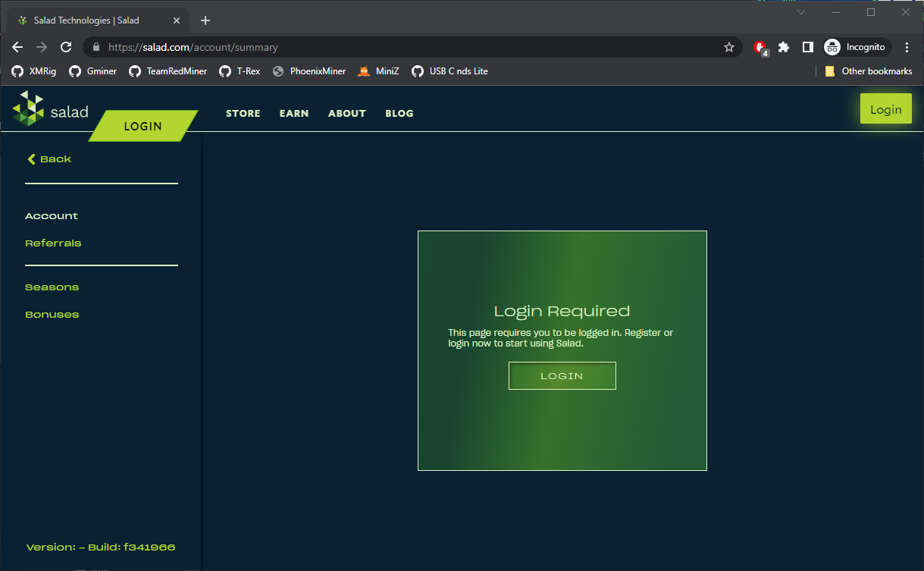Open the STORE menu item

pyautogui.click(x=243, y=113)
